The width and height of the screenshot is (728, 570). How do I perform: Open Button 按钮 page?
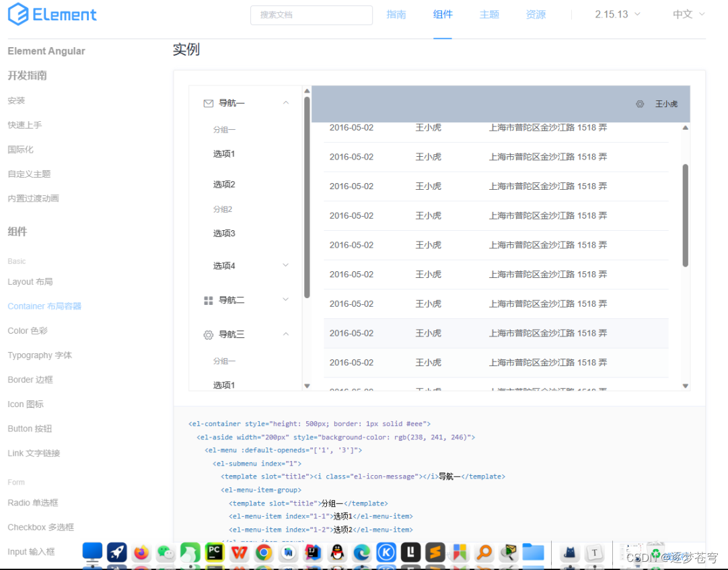pyautogui.click(x=30, y=429)
